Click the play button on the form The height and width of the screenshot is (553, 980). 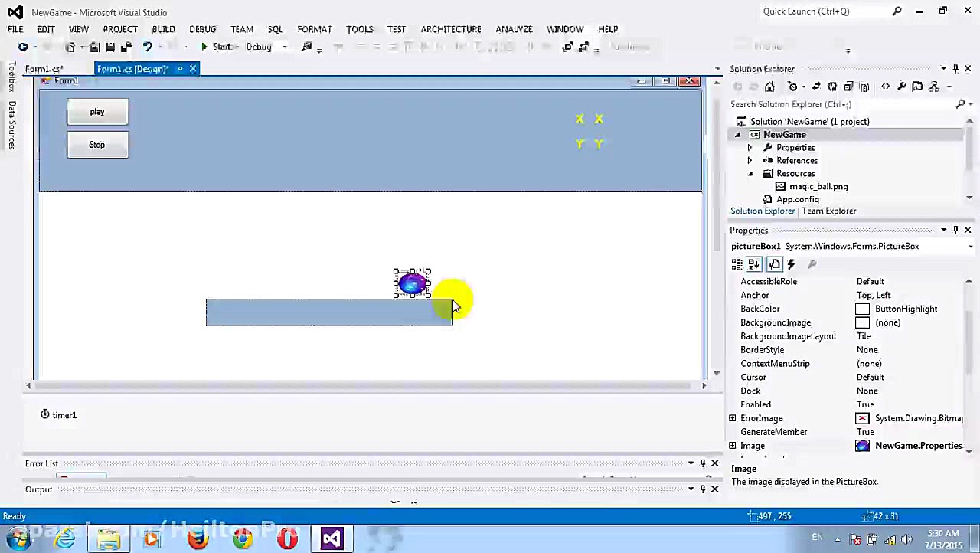coord(97,112)
